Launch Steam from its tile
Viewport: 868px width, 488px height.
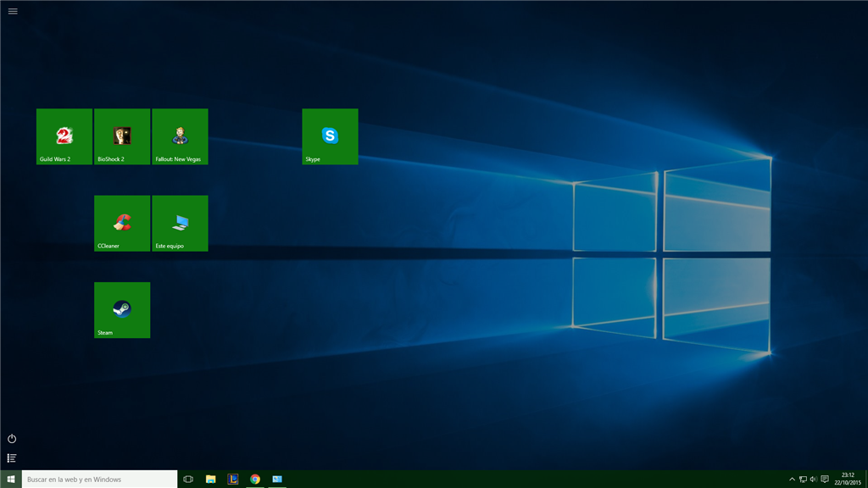122,310
